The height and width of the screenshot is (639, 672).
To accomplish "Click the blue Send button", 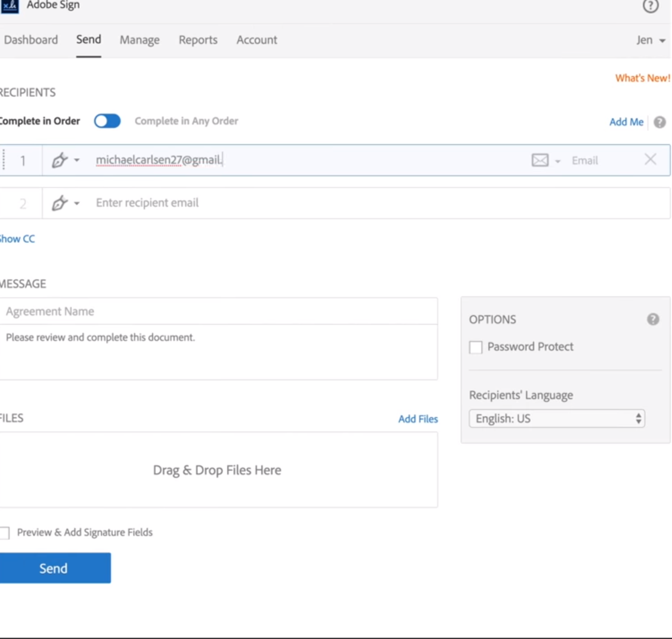I will tap(54, 568).
